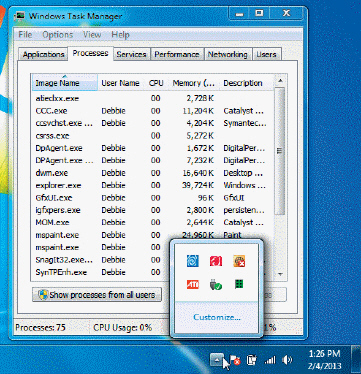Click the process list scroll up arrow
Image resolution: width=361 pixels, height=374 pixels.
280,80
